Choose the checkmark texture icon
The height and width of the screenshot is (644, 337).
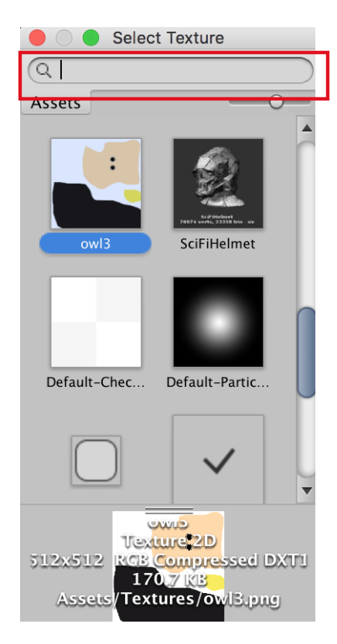(218, 459)
